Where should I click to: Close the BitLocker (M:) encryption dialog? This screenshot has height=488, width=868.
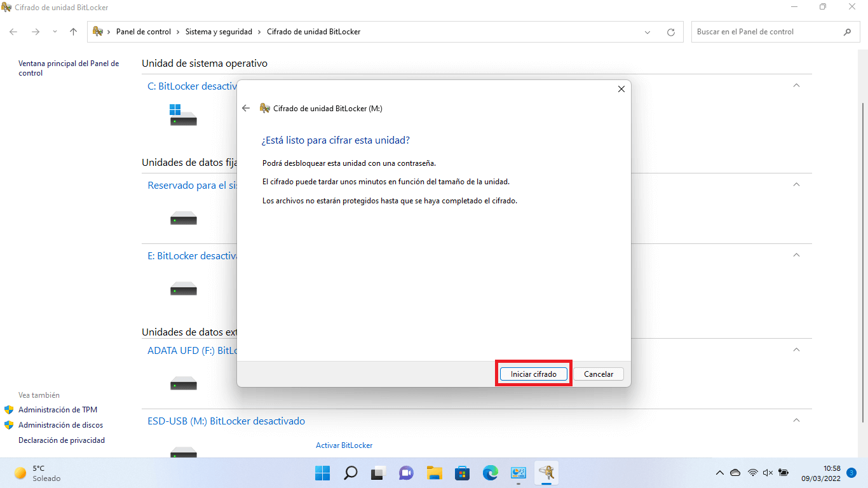pos(621,90)
